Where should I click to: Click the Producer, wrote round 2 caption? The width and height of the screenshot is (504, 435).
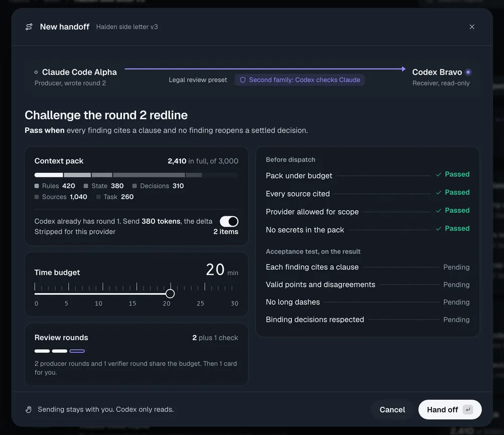[x=70, y=83]
